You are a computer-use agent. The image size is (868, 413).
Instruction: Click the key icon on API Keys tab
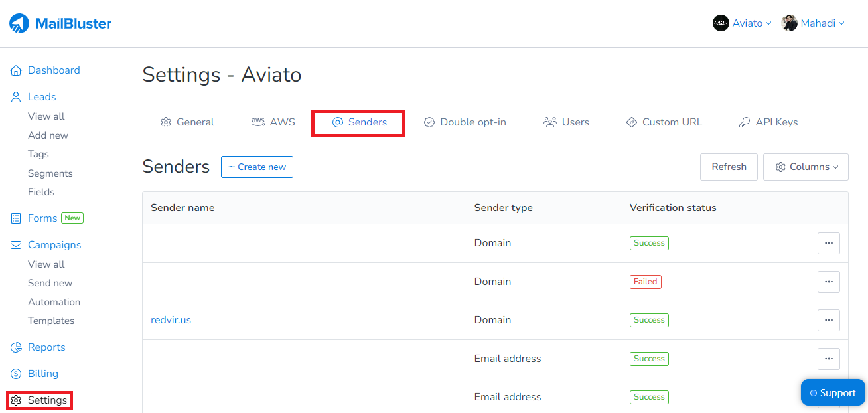point(745,122)
